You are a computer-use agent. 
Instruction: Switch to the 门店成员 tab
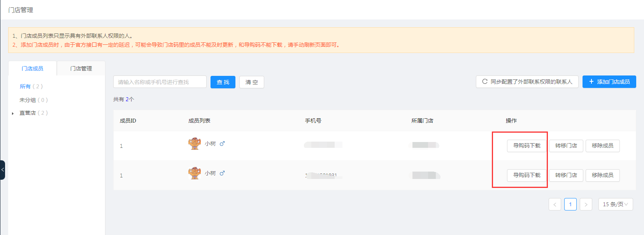32,68
